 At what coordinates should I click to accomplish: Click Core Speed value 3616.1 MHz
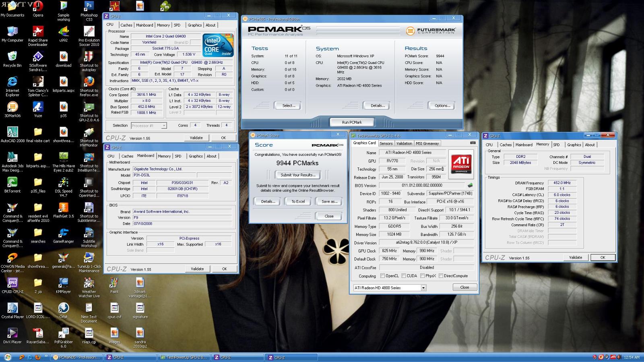tap(147, 95)
